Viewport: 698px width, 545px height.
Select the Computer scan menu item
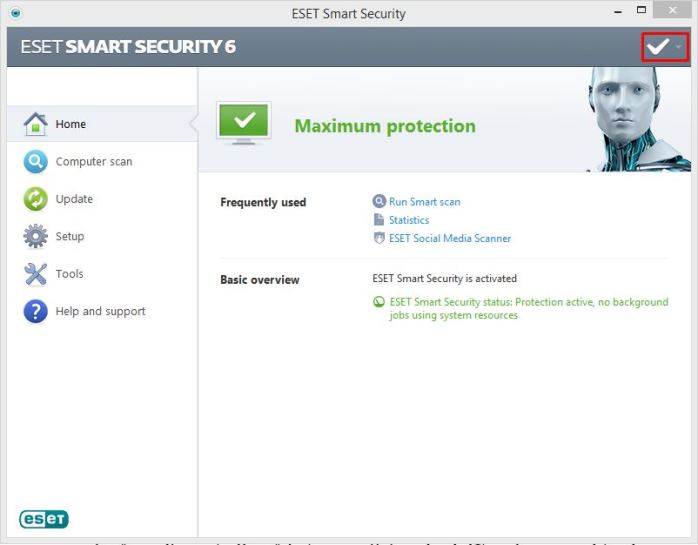point(93,162)
